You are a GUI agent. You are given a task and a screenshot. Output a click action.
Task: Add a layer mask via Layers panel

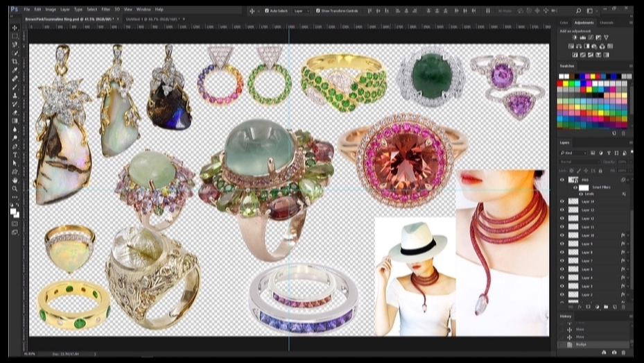tap(588, 307)
